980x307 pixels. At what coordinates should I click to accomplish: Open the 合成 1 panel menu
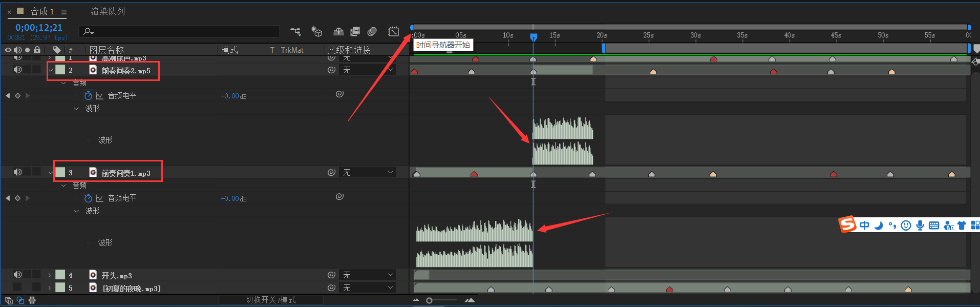tap(64, 12)
